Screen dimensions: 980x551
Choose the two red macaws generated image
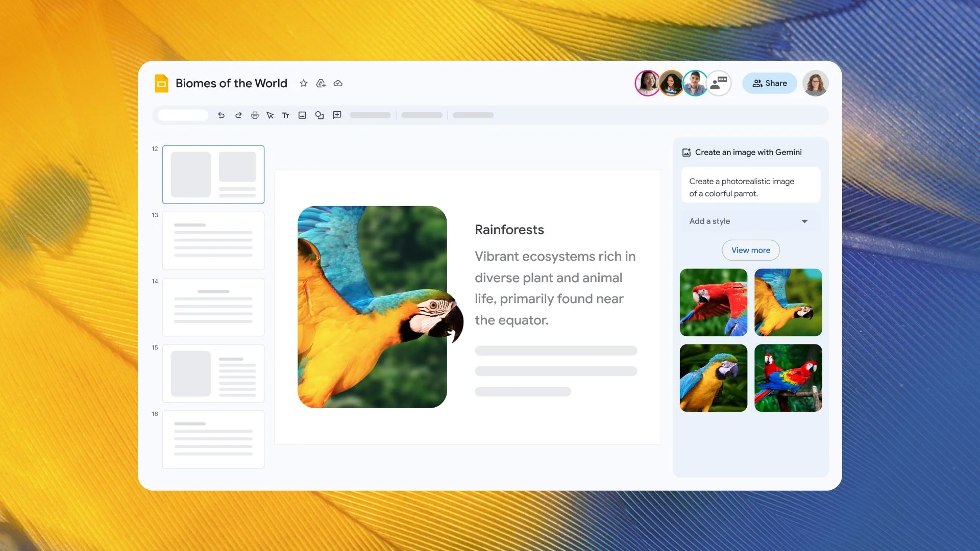point(788,378)
